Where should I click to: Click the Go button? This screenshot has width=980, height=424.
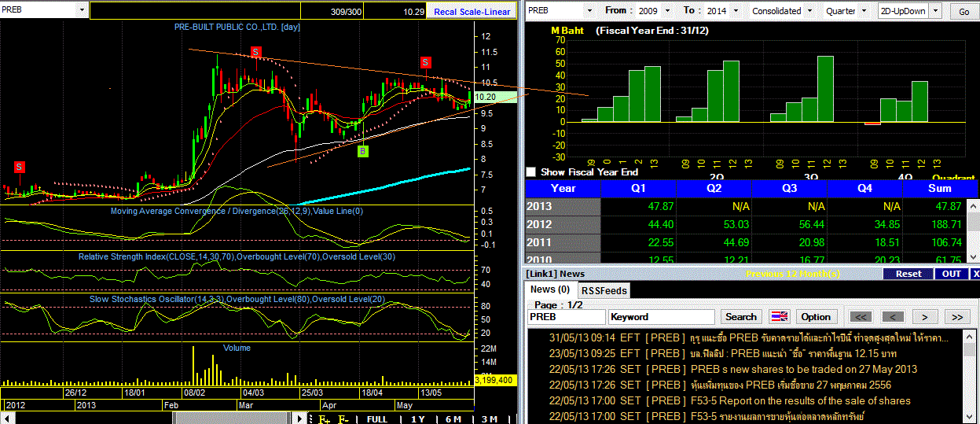964,12
